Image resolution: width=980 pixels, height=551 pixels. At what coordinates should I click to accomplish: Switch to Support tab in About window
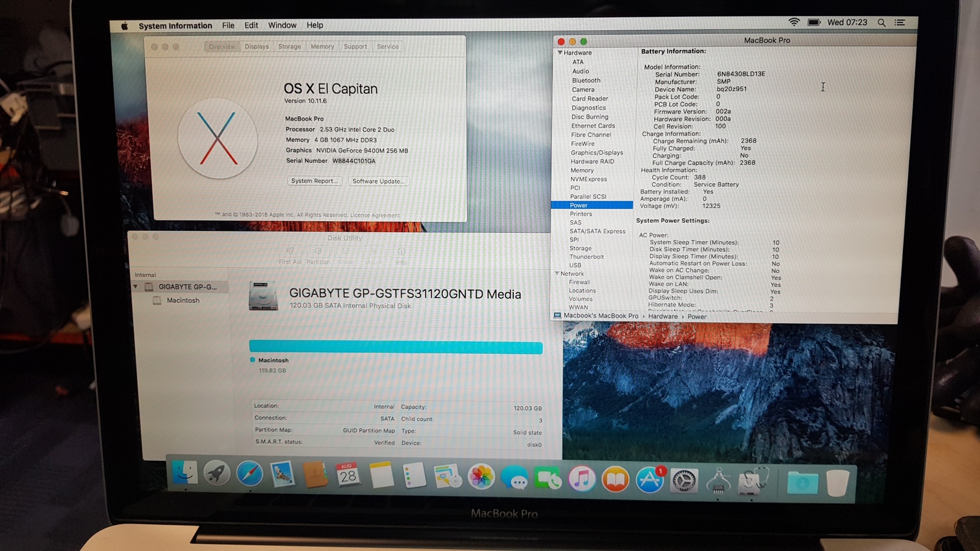pyautogui.click(x=355, y=47)
